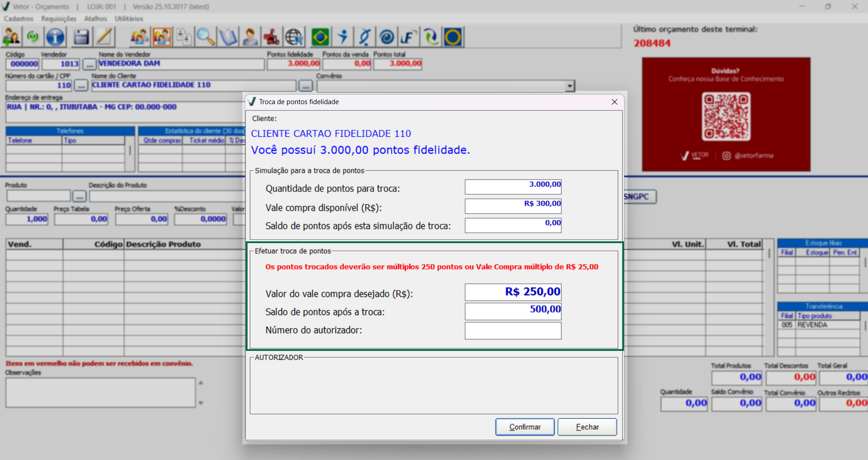Viewport: 868px width, 460px height.
Task: Click the single user profile icon
Action: pyautogui.click(x=250, y=37)
